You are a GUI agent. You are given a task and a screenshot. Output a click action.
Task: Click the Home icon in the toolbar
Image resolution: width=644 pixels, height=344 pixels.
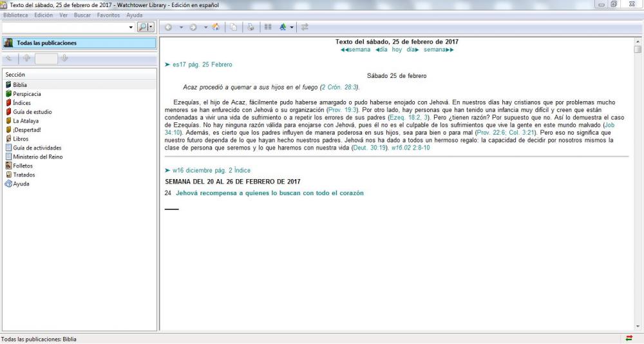tap(216, 27)
